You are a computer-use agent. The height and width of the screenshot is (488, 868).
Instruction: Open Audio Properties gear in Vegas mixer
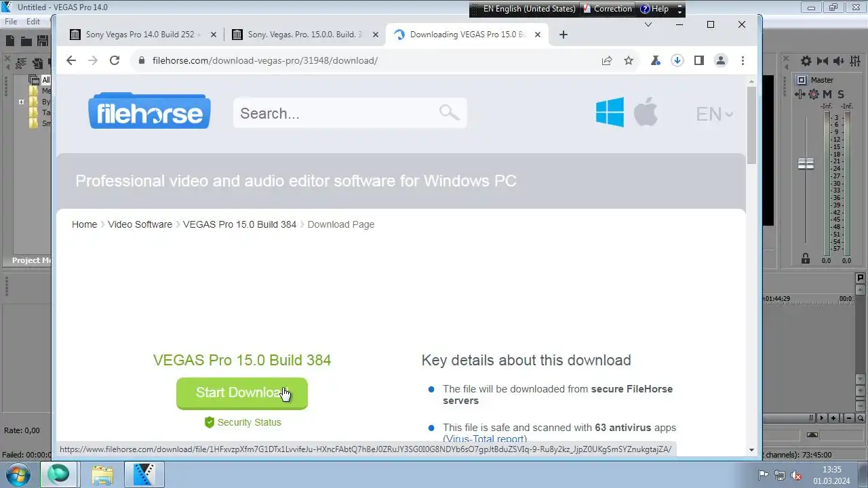tap(806, 61)
